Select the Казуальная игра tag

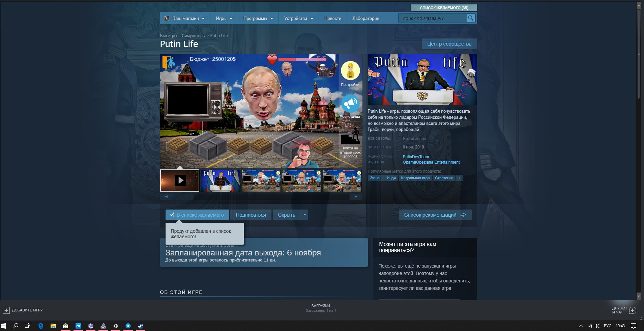click(x=415, y=178)
